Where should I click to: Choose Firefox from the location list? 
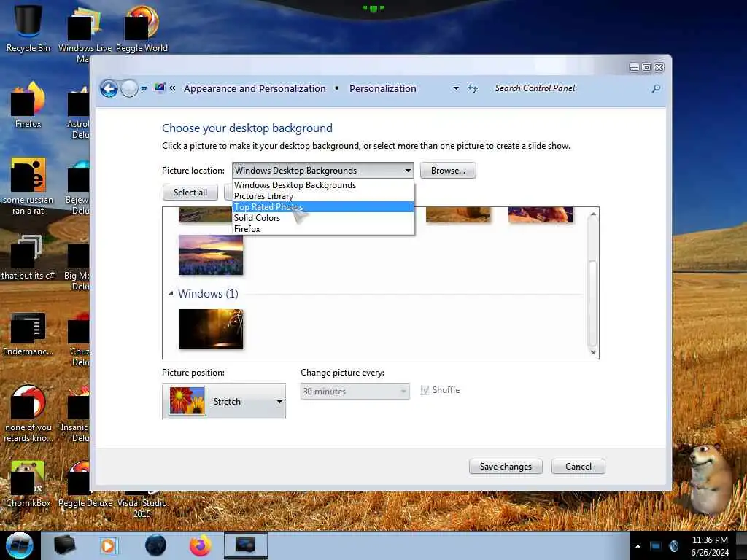[x=323, y=228]
